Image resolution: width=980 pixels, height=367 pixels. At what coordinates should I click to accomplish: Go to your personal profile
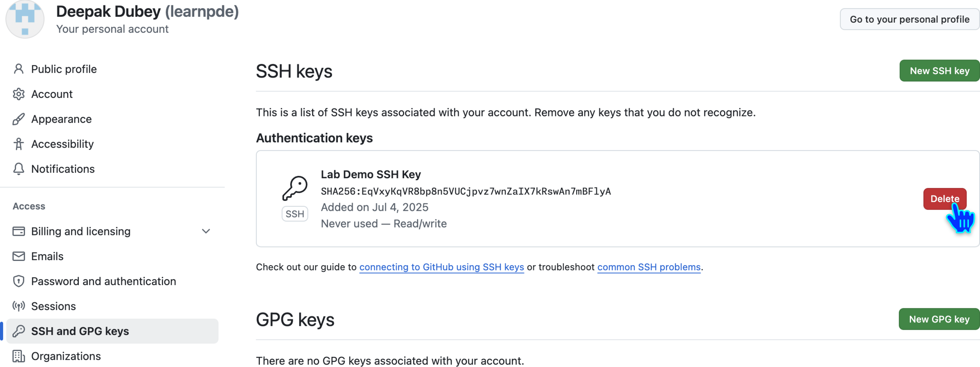click(x=909, y=19)
